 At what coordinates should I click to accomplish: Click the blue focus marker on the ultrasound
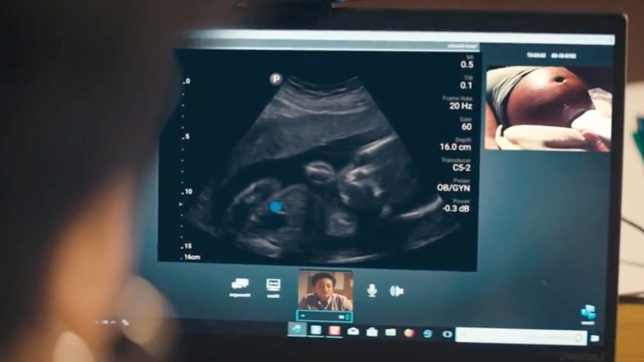276,207
